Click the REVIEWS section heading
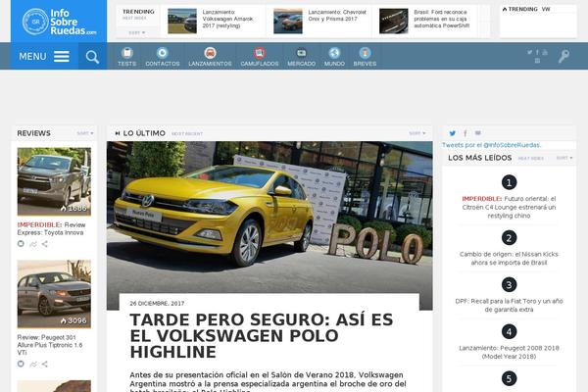Viewport: 588px width, 392px height. click(33, 133)
